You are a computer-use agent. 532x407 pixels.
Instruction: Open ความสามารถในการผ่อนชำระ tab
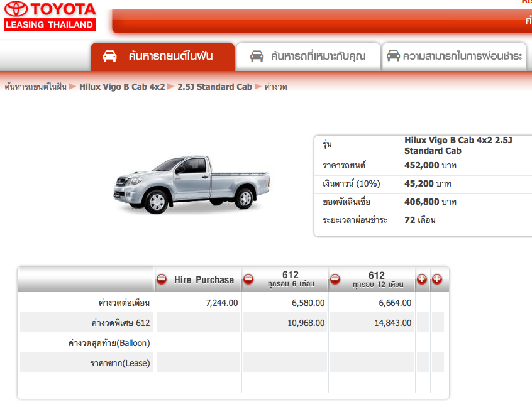pyautogui.click(x=454, y=57)
